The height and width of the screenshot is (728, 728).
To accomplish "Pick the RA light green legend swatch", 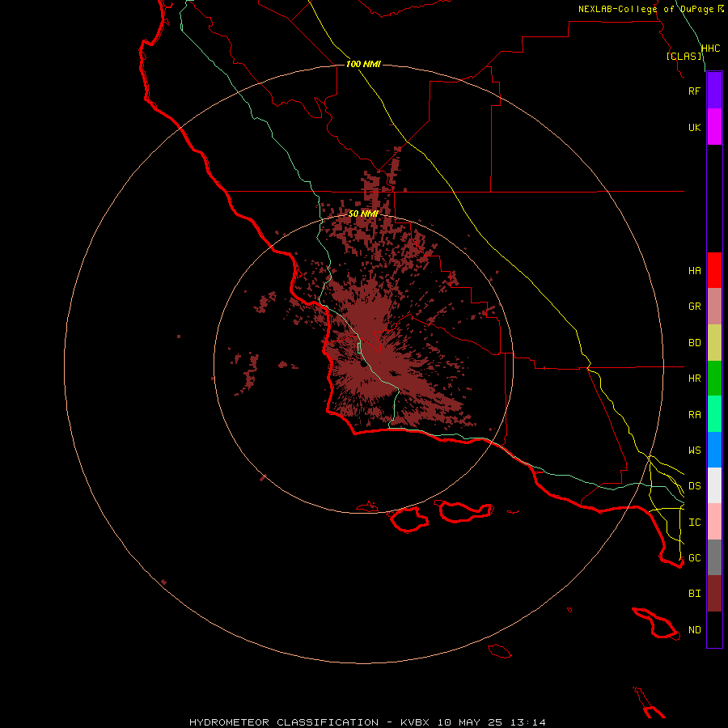I will coord(714,414).
